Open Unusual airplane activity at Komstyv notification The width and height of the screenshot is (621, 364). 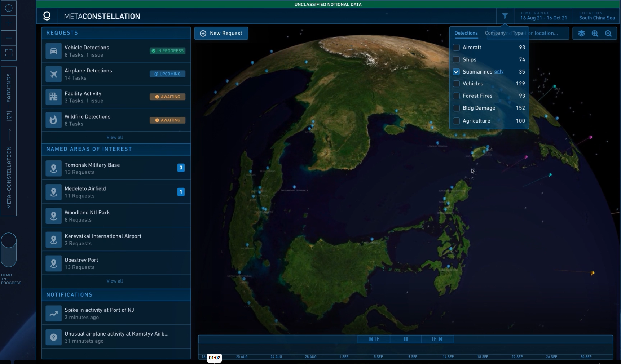coord(116,337)
